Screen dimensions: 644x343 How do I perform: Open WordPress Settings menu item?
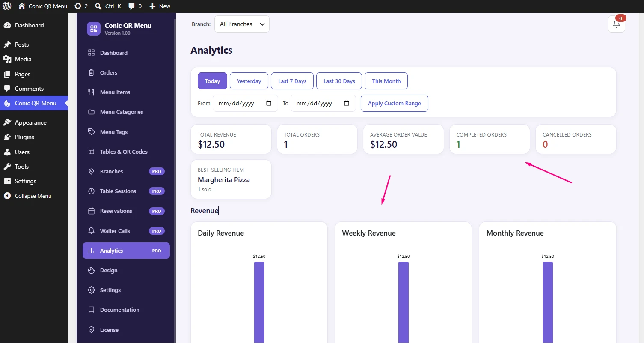34,181
